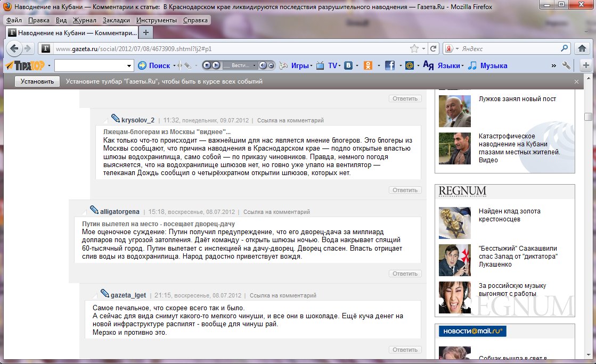596x364 pixels.
Task: Reload the page using the refresh button
Action: pyautogui.click(x=434, y=48)
